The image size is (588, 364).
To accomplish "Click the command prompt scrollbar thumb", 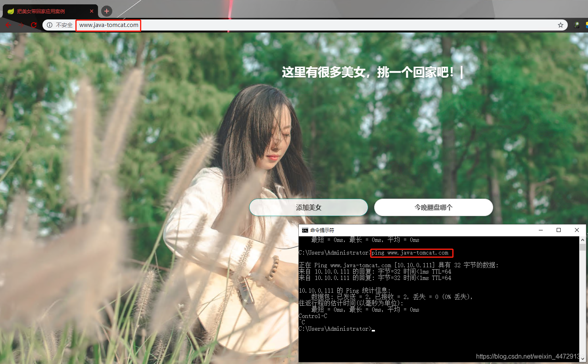I will pos(582,247).
